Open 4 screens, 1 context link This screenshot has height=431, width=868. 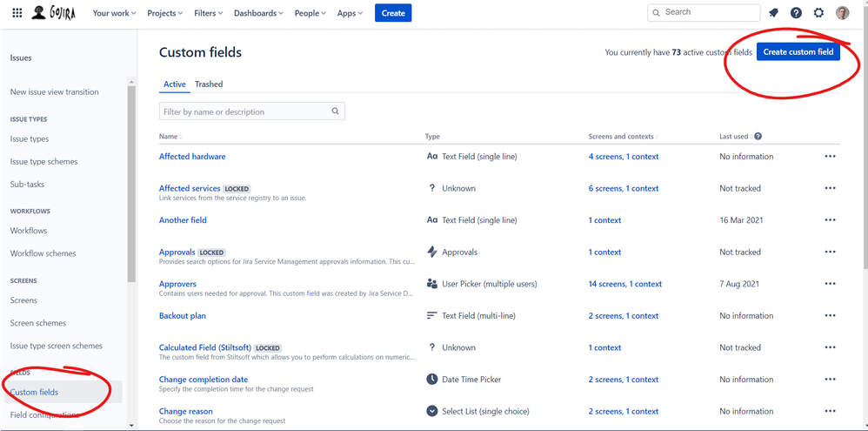(624, 157)
